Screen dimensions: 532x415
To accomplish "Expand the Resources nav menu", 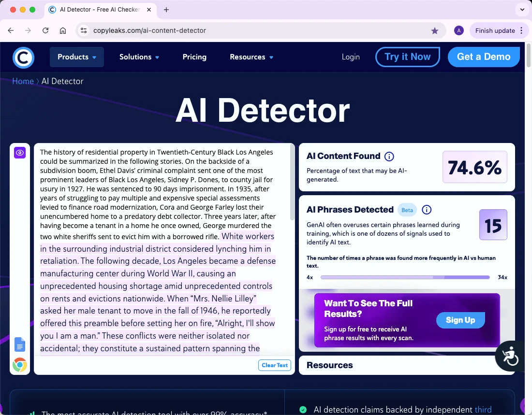I will (251, 57).
